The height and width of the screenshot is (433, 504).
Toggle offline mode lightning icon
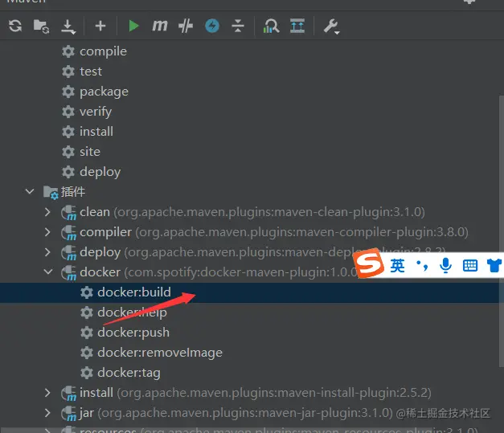coord(212,26)
